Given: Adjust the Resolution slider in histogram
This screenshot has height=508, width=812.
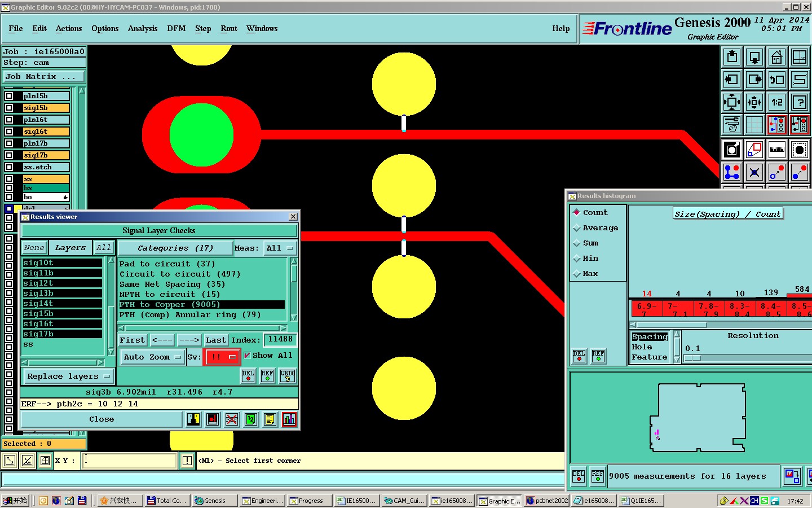Looking at the screenshot, I should [x=691, y=358].
